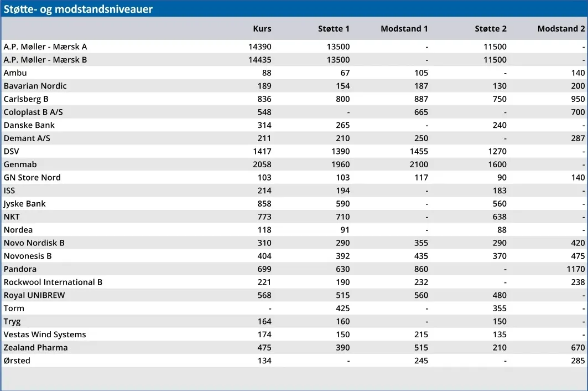Select the Ambu stock name
Screen dimensions: 588x391
[x=15, y=73]
